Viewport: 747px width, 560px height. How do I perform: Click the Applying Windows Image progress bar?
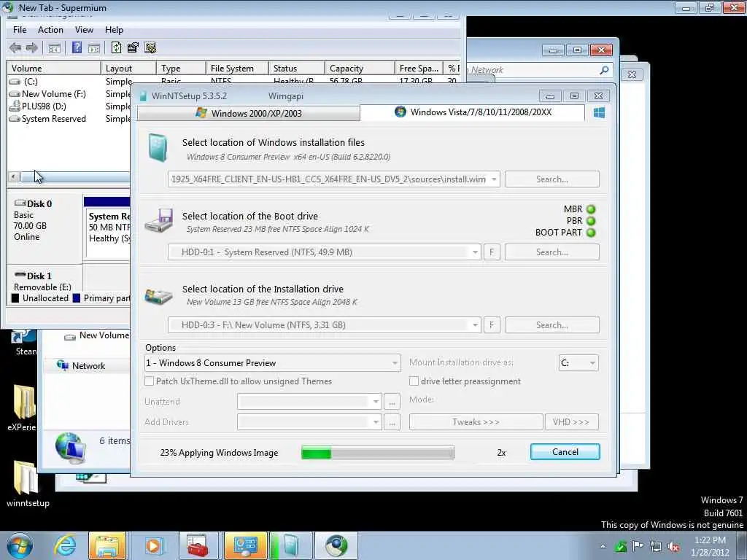tap(378, 452)
